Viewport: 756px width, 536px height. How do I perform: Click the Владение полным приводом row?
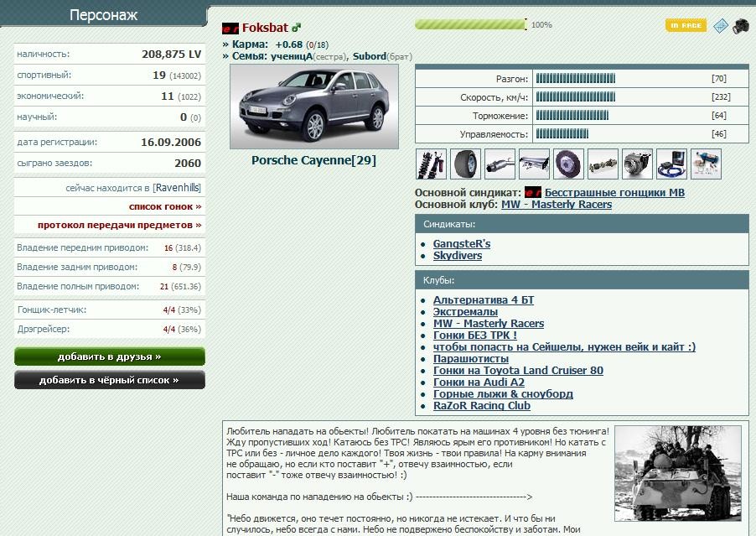coord(110,287)
